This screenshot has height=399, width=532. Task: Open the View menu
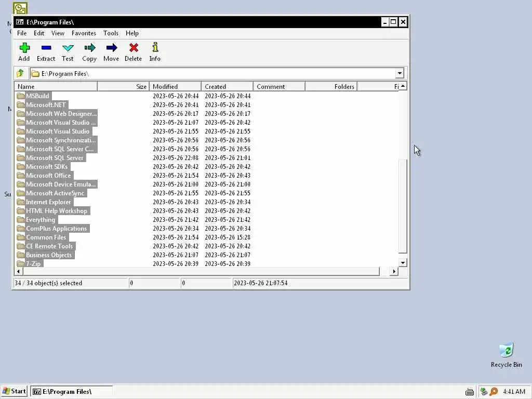pyautogui.click(x=58, y=33)
